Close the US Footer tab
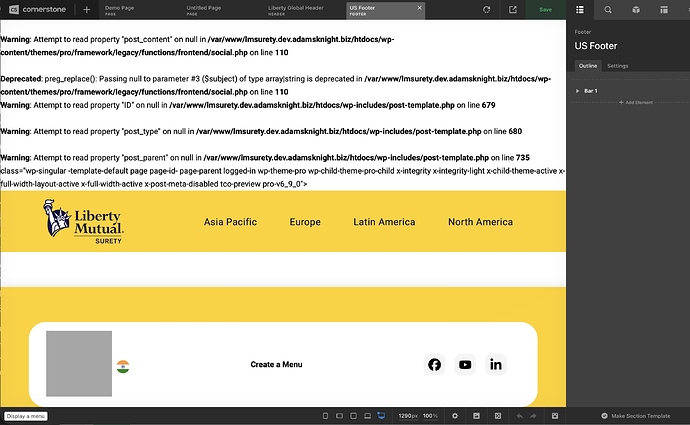This screenshot has width=690, height=425. (419, 7)
